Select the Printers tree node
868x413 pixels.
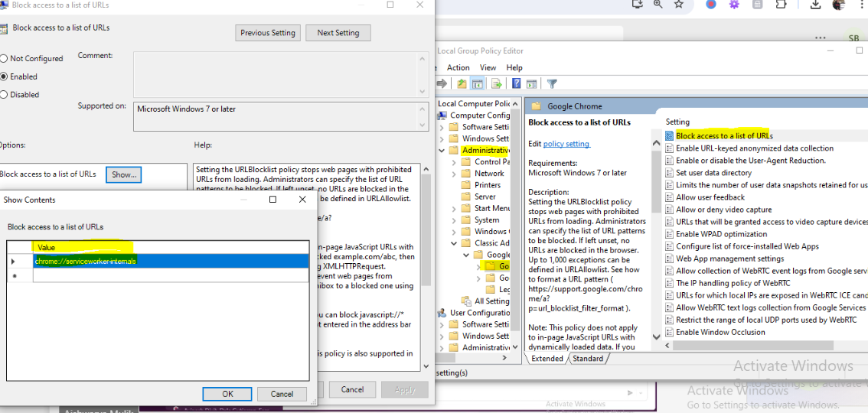tap(487, 185)
